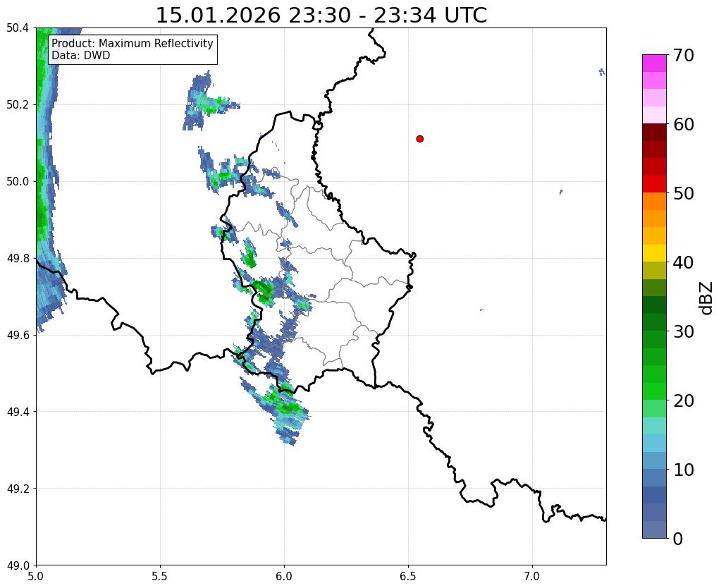Screen dimensions: 721x588
Task: Pick the orange colorbar swatch below 50
Action: (x=654, y=202)
